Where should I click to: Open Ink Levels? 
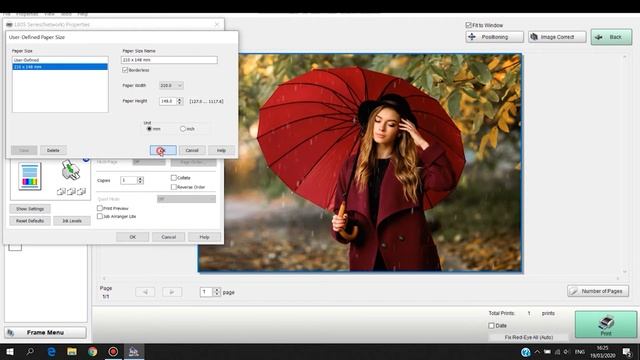click(x=72, y=221)
